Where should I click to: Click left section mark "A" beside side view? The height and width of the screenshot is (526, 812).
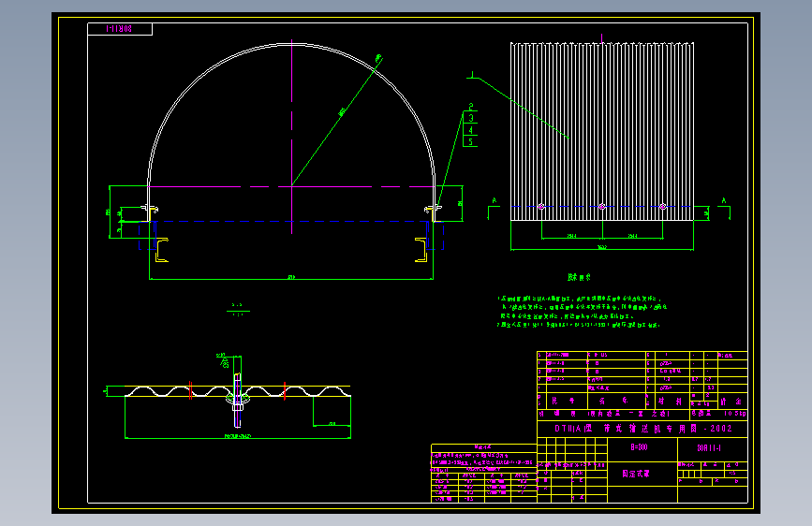click(494, 200)
